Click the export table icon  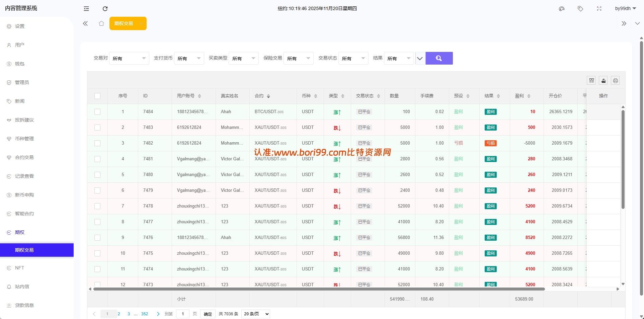click(x=603, y=80)
